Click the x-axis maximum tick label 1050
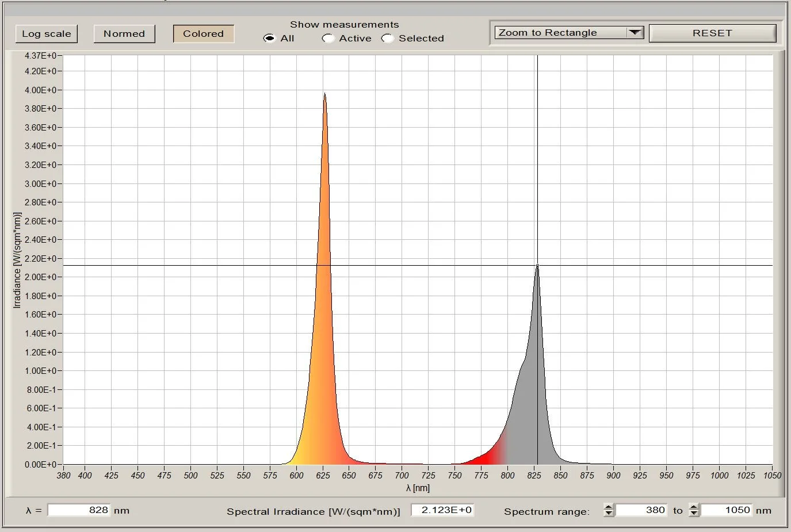 pyautogui.click(x=772, y=475)
